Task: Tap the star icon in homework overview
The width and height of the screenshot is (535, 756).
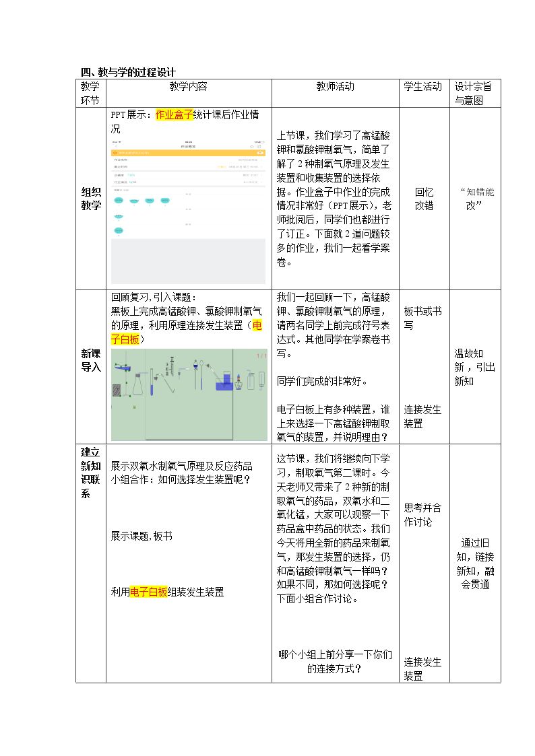Action: pyautogui.click(x=252, y=147)
